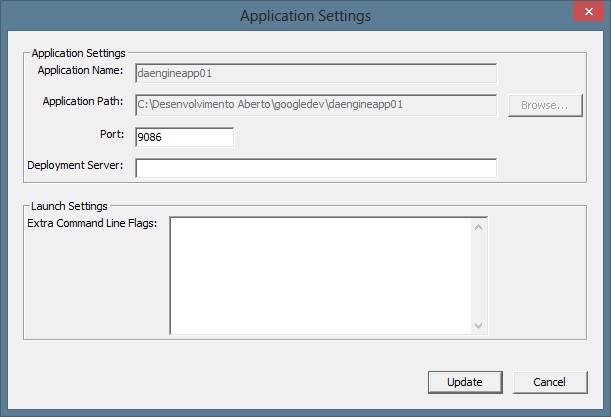Click the Launch Settings group heading

click(69, 206)
